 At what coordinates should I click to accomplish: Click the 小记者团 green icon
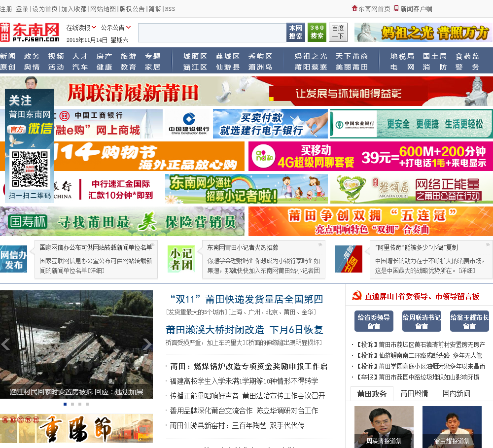(x=181, y=259)
